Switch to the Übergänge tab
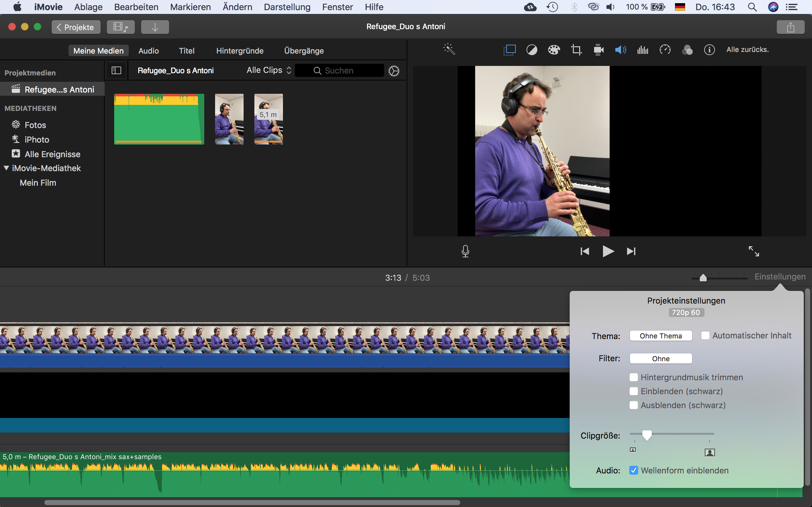Screen dimensions: 812x507 coord(304,51)
